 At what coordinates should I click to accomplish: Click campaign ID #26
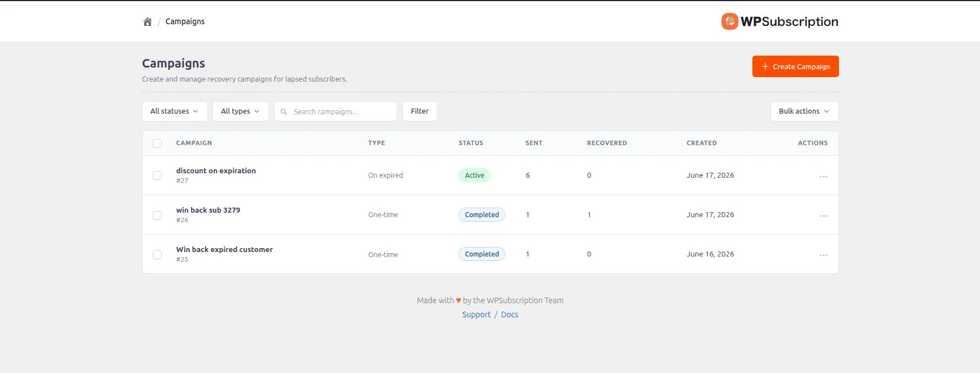[x=182, y=220]
